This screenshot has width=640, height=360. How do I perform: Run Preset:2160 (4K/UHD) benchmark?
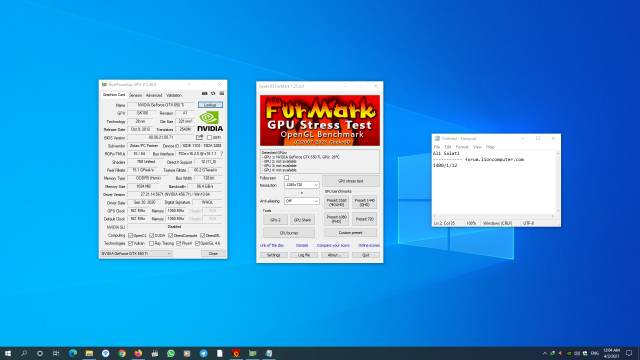pyautogui.click(x=337, y=202)
